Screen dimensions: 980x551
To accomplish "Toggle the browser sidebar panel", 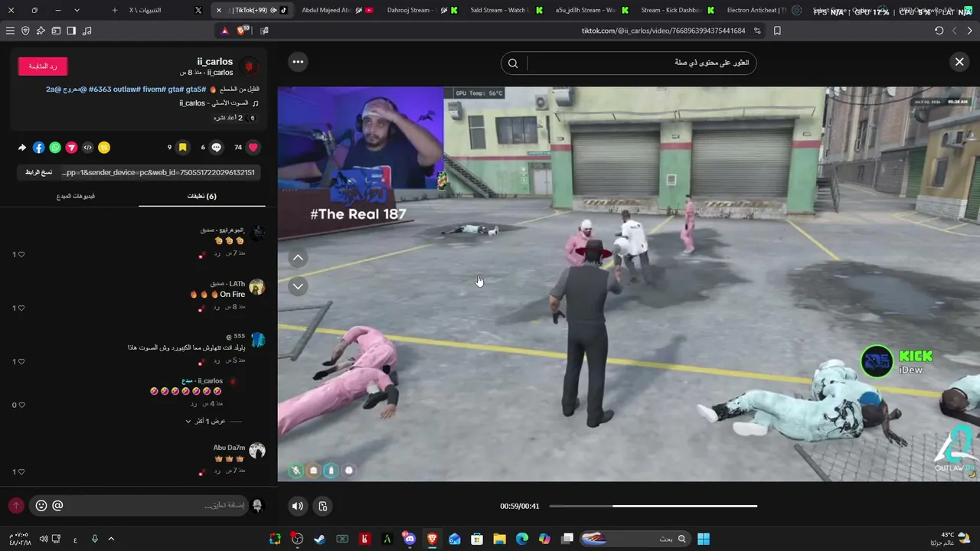I will coord(71,31).
